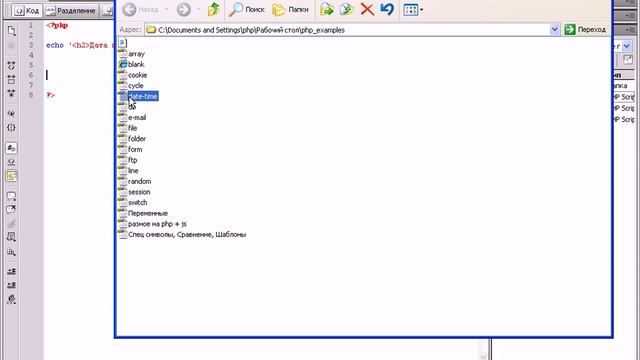Screen dimensions: 640x360
Task: Click the Go (Переход) button
Action: (585, 29)
